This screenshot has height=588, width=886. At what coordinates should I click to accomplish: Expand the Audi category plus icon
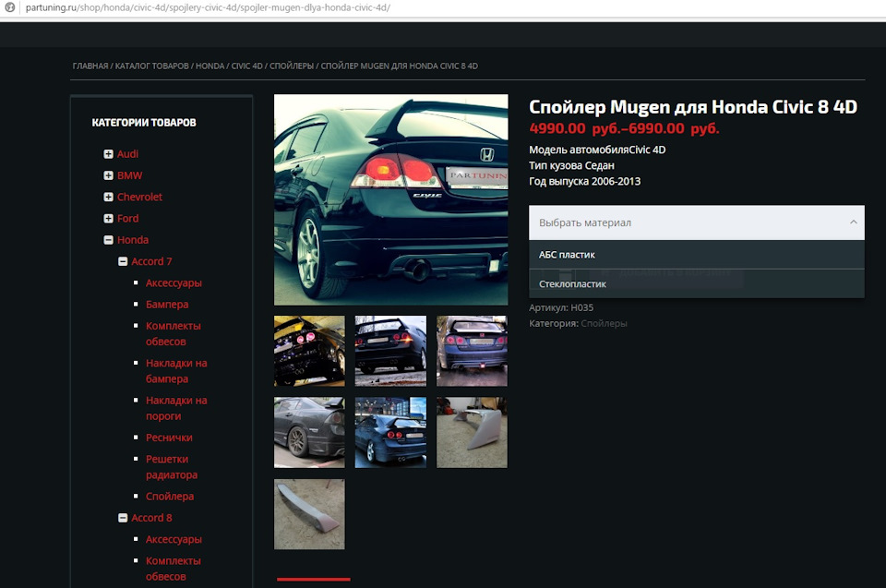(109, 154)
